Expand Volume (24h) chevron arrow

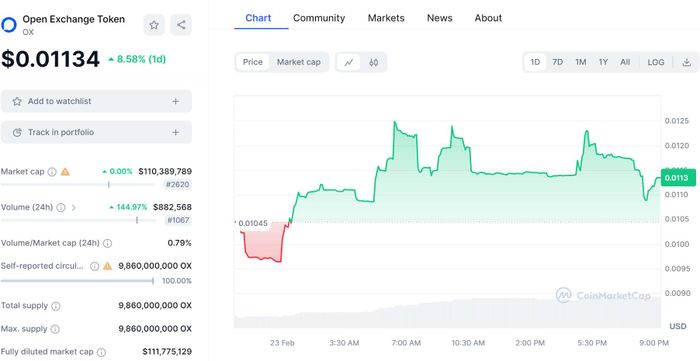74,207
